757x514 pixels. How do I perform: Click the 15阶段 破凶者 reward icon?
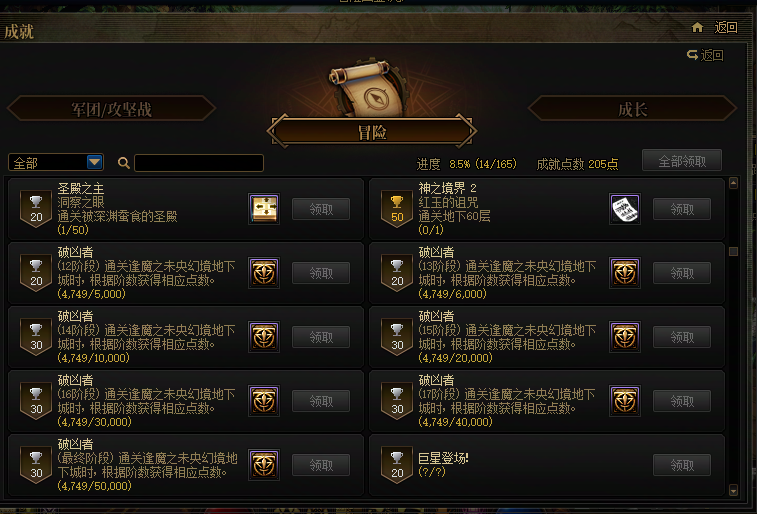(625, 336)
